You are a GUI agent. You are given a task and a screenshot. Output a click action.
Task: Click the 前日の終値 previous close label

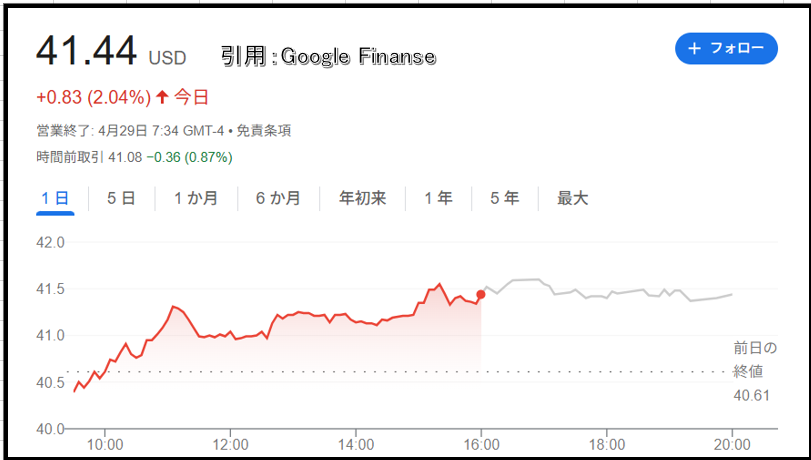tap(755, 360)
